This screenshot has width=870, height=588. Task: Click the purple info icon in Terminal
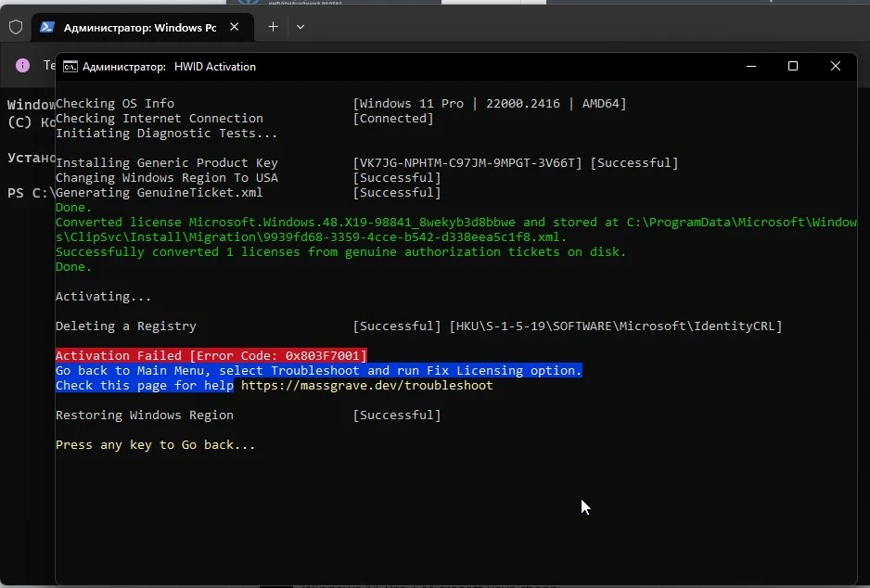[x=22, y=66]
